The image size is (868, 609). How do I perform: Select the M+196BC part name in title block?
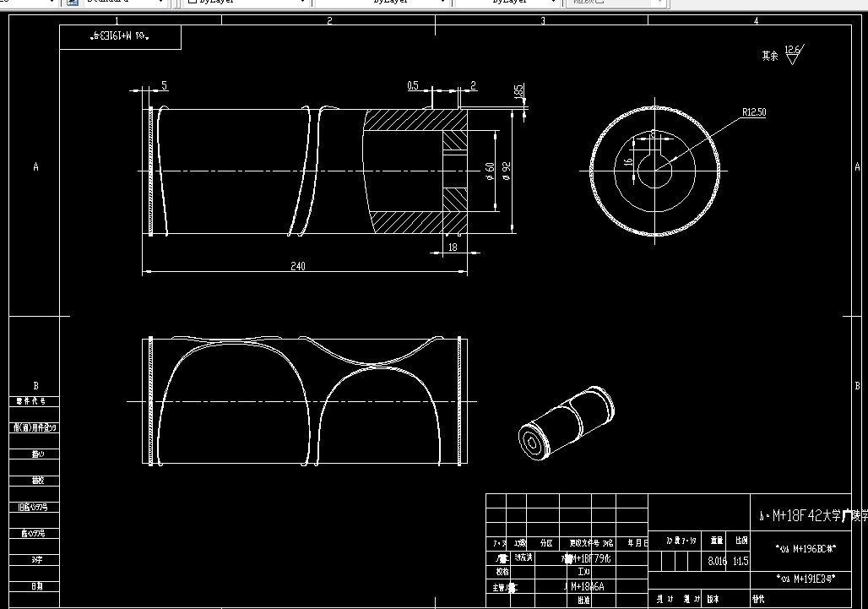tap(806, 549)
